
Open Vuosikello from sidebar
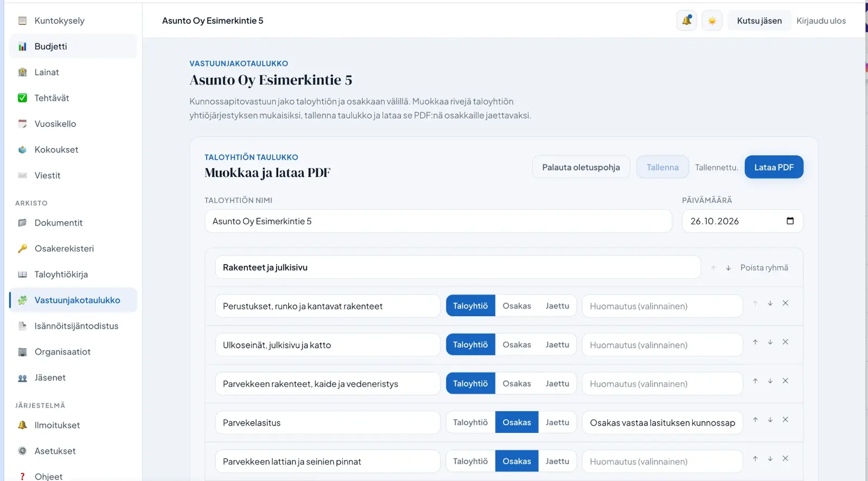click(x=73, y=124)
